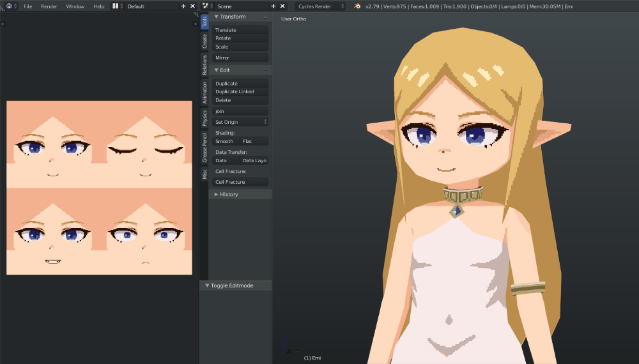The height and width of the screenshot is (364, 639).
Task: Add a new scene with plus icon
Action: (273, 6)
